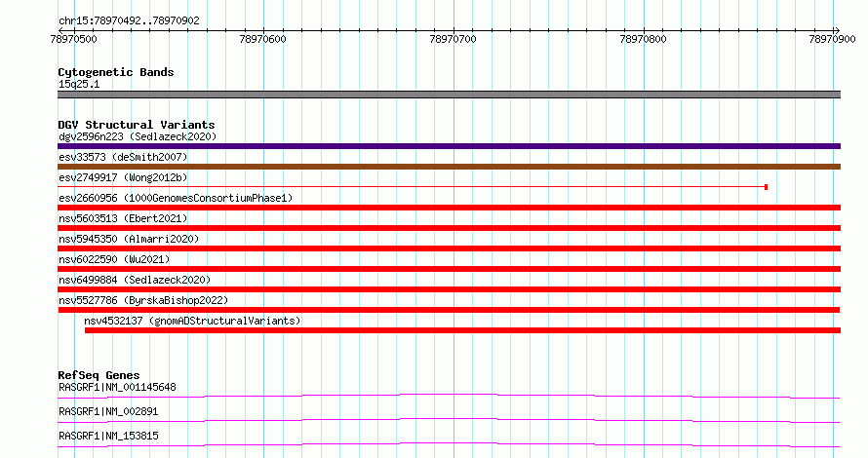Click the 15q25.1 band label
Screen dimensions: 868x458
point(79,84)
